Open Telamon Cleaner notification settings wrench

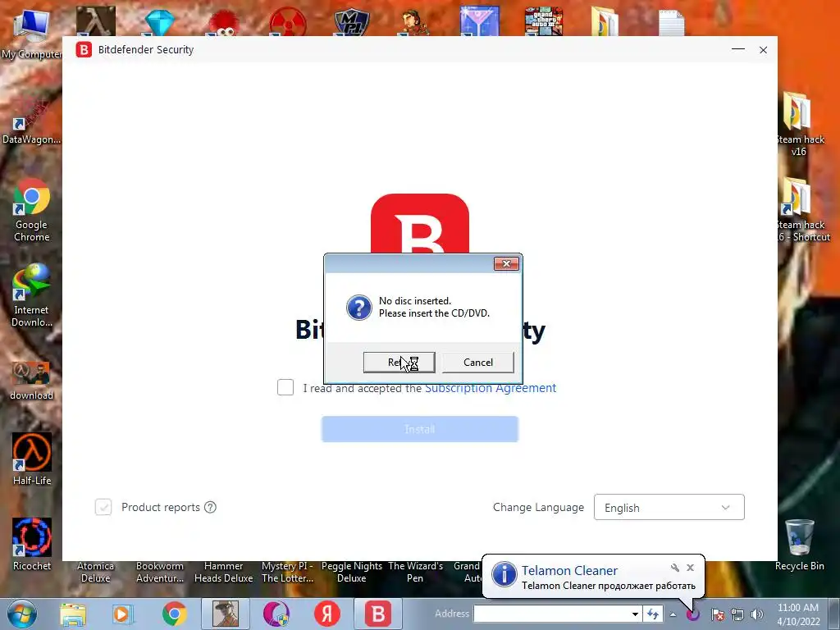pos(675,568)
